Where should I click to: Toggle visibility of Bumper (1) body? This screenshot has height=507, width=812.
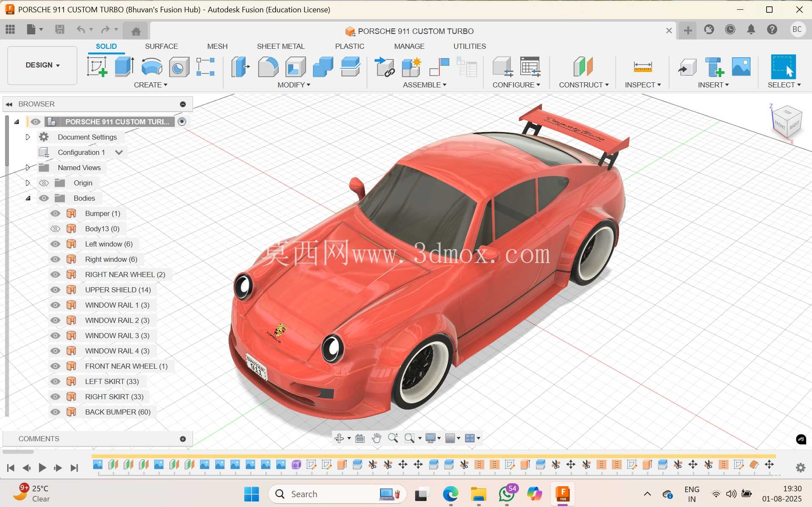point(56,213)
